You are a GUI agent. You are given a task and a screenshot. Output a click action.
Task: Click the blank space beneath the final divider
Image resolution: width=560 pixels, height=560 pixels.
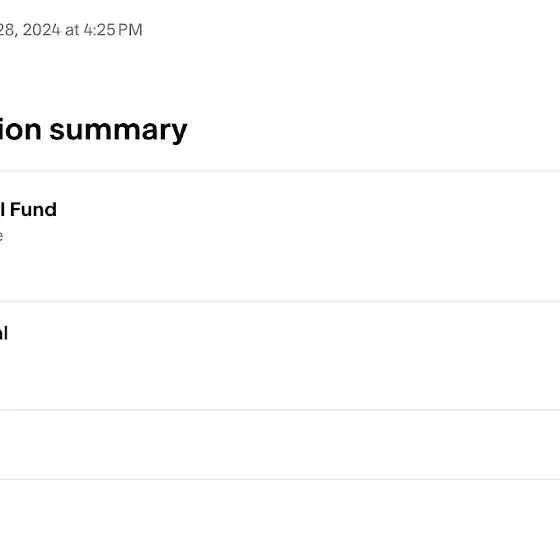(280, 520)
